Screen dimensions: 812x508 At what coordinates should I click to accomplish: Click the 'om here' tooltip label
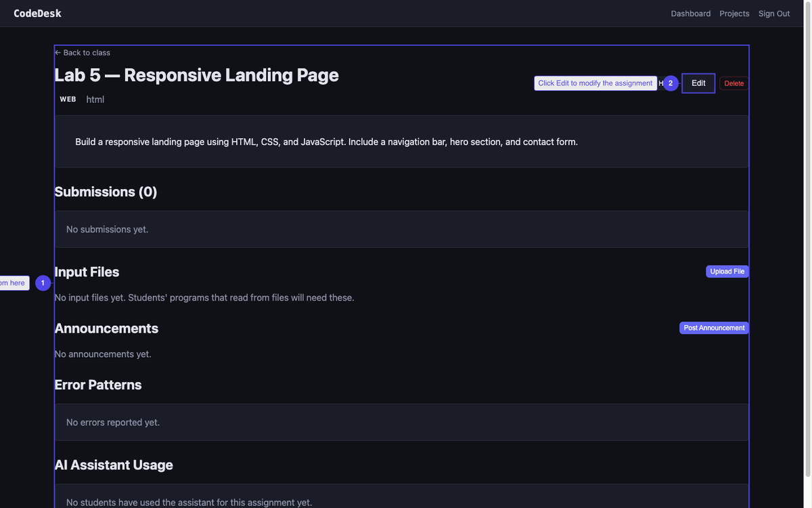pyautogui.click(x=14, y=283)
